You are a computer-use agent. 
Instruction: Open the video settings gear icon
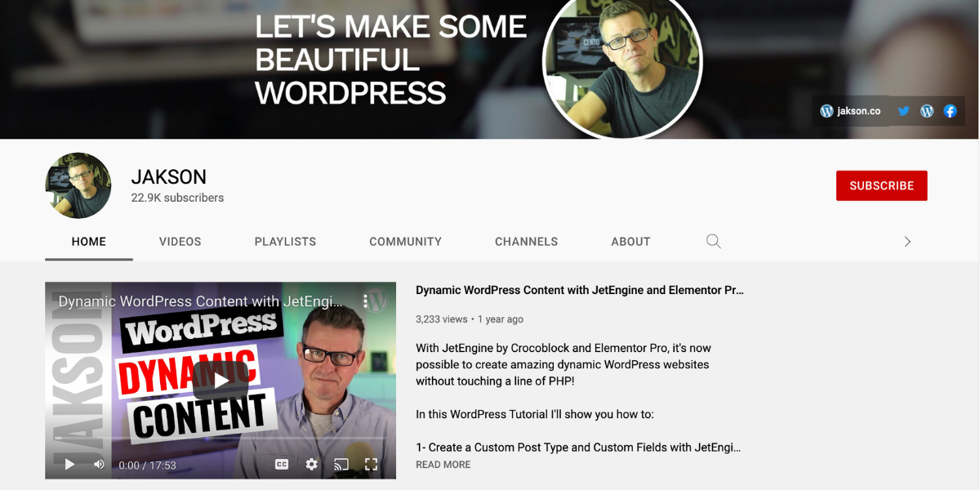tap(311, 463)
